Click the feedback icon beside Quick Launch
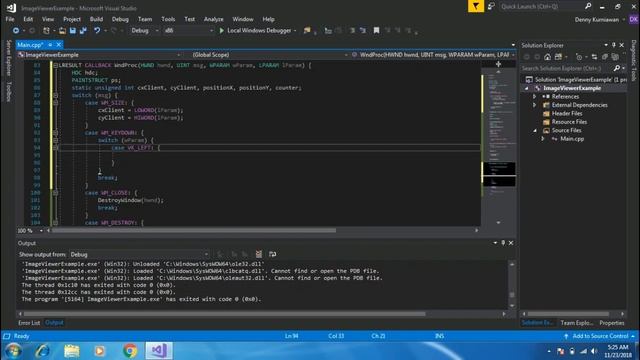Image resolution: width=640 pixels, height=360 pixels. click(x=491, y=6)
